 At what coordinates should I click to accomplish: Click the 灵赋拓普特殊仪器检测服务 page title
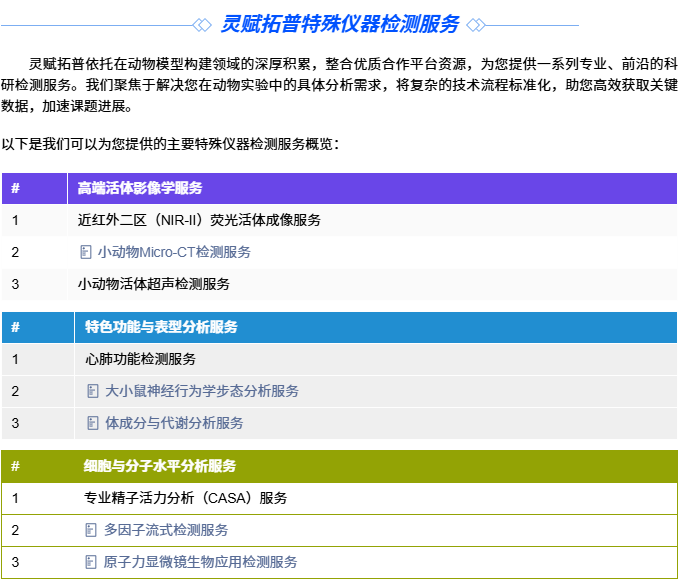[339, 25]
